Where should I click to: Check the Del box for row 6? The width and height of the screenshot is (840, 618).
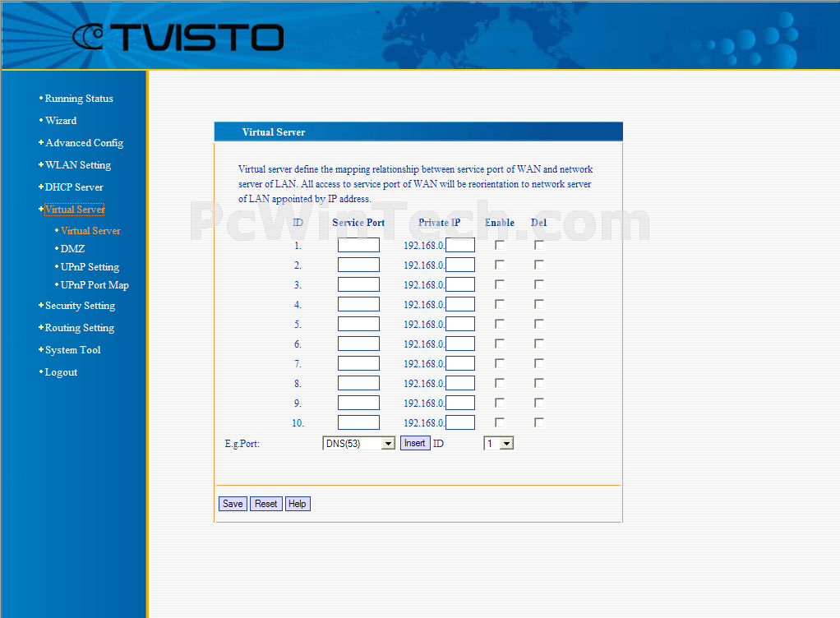click(539, 344)
